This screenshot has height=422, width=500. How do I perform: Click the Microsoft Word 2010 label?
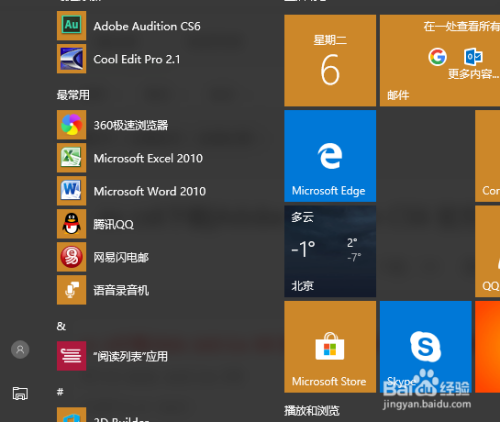(x=150, y=191)
